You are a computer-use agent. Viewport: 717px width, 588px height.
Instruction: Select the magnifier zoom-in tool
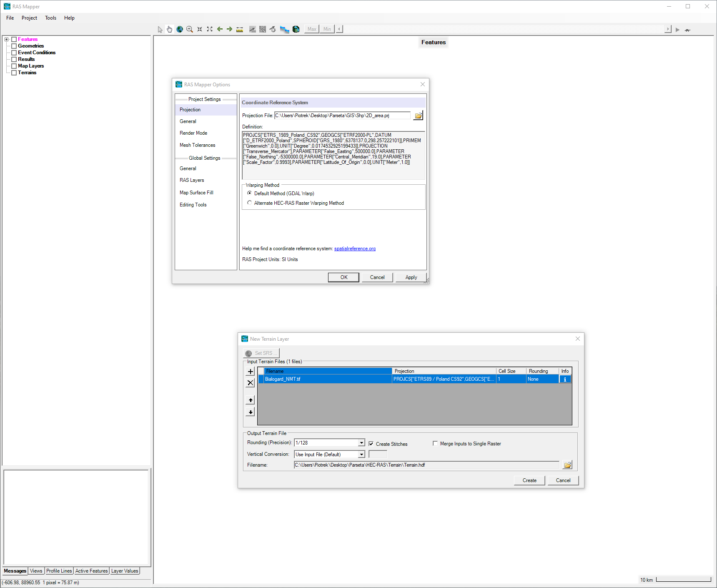pos(190,29)
